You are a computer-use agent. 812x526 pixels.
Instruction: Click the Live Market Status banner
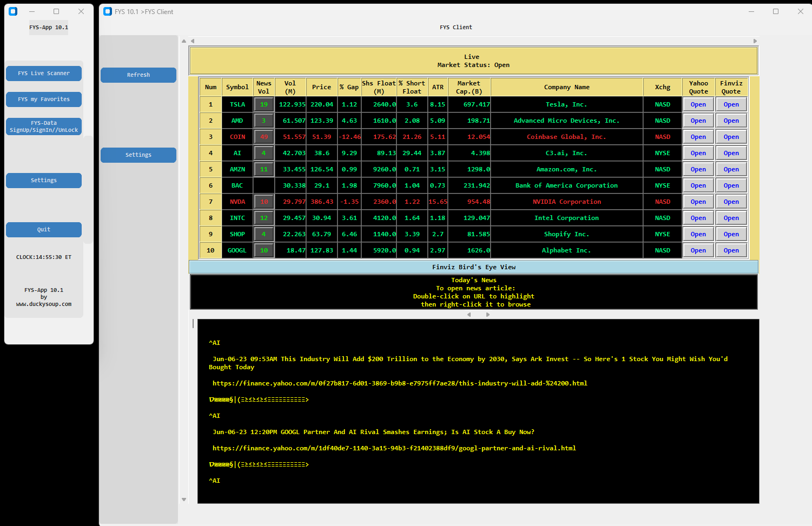point(473,61)
